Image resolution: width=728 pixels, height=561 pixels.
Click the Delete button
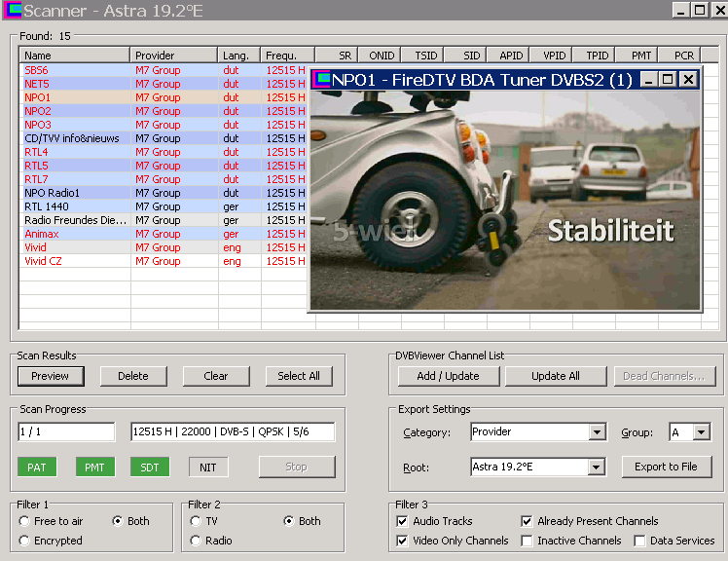(x=133, y=376)
